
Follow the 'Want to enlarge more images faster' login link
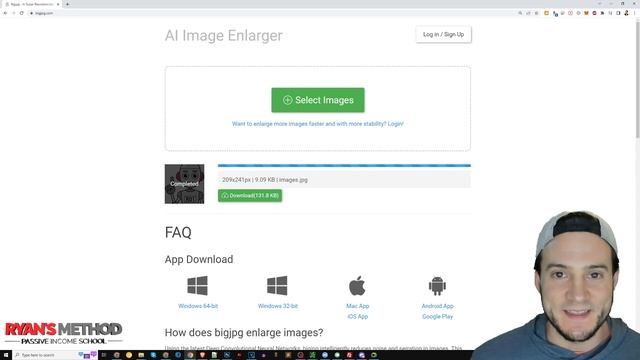318,124
